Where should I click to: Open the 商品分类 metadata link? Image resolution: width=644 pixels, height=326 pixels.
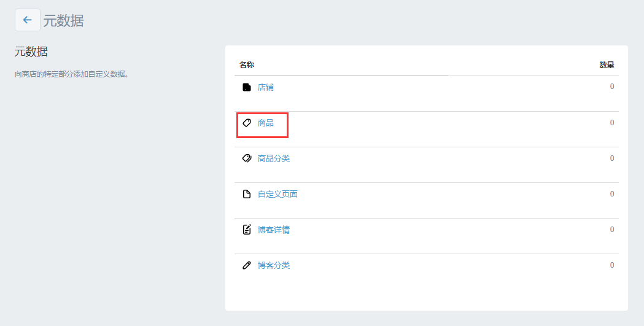pyautogui.click(x=274, y=158)
